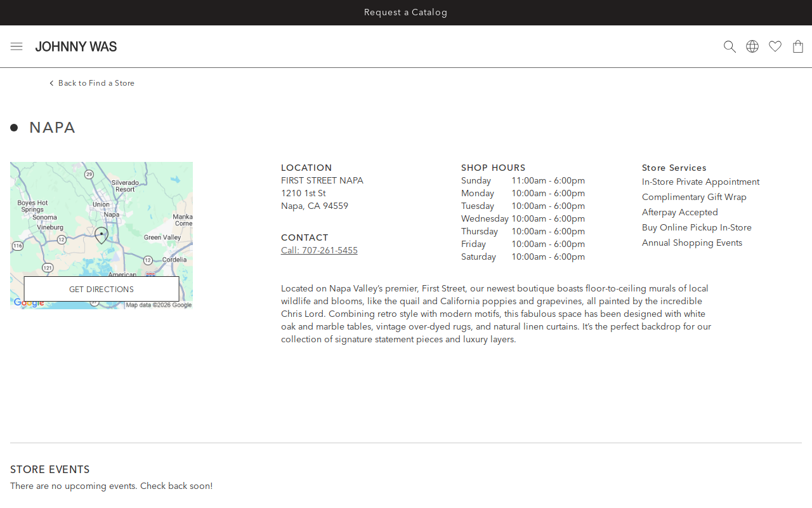
Task: Click the Store Services heading
Action: coord(674,168)
